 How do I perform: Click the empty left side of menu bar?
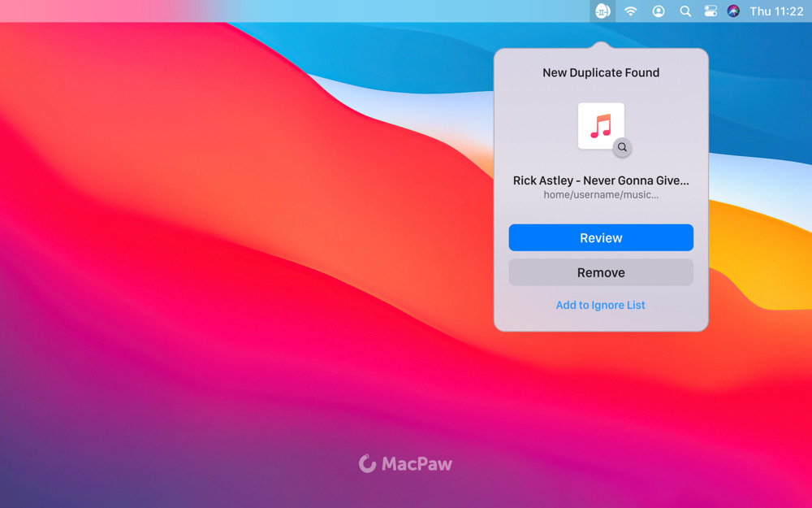(244, 11)
